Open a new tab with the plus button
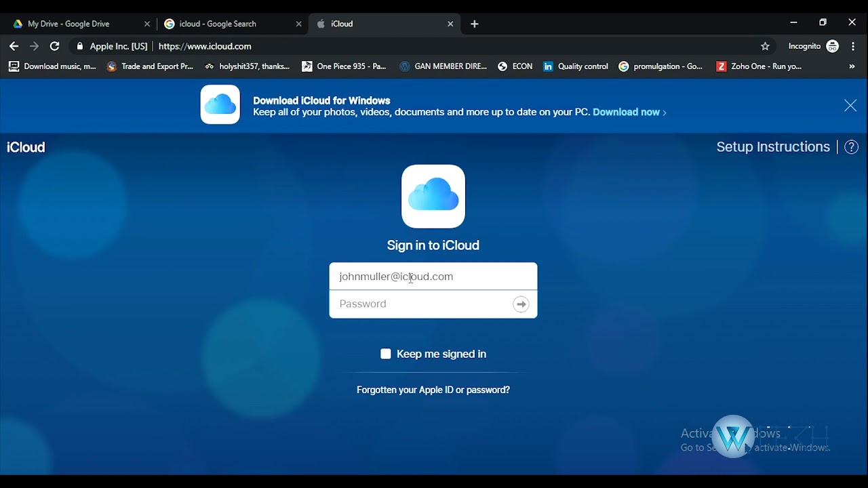Screen dimensions: 868x488 tap(475, 24)
